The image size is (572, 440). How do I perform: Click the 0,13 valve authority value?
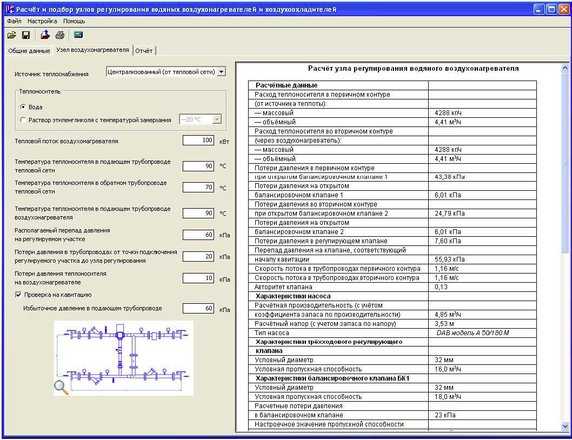(482, 287)
